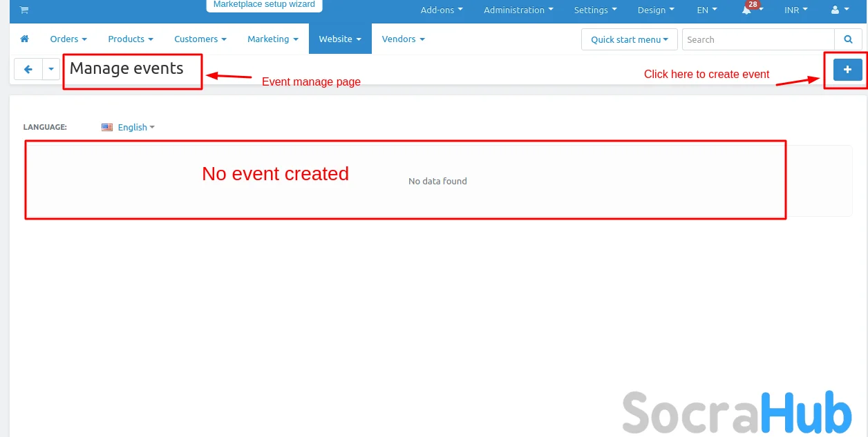The height and width of the screenshot is (437, 868).
Task: Click the US flag language icon
Action: coord(107,128)
